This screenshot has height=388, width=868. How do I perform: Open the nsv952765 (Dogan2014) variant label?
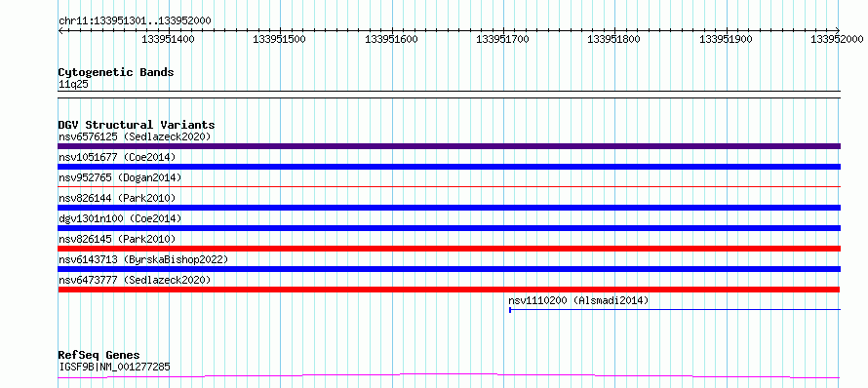click(120, 177)
